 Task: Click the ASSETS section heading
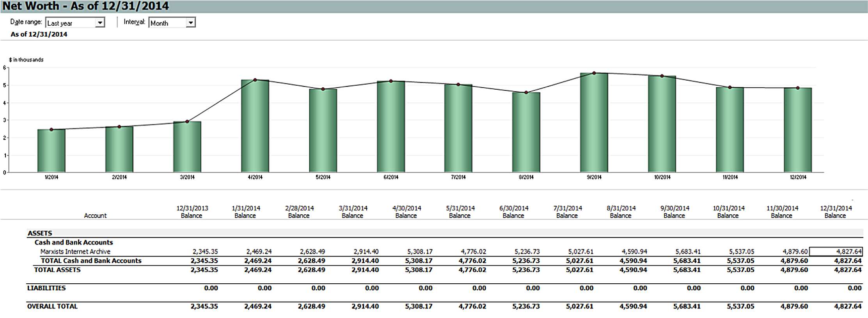[40, 233]
